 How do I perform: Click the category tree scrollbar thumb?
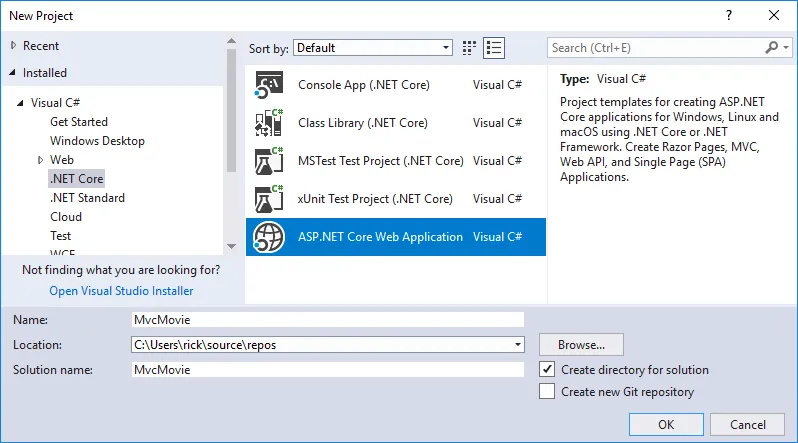click(232, 110)
